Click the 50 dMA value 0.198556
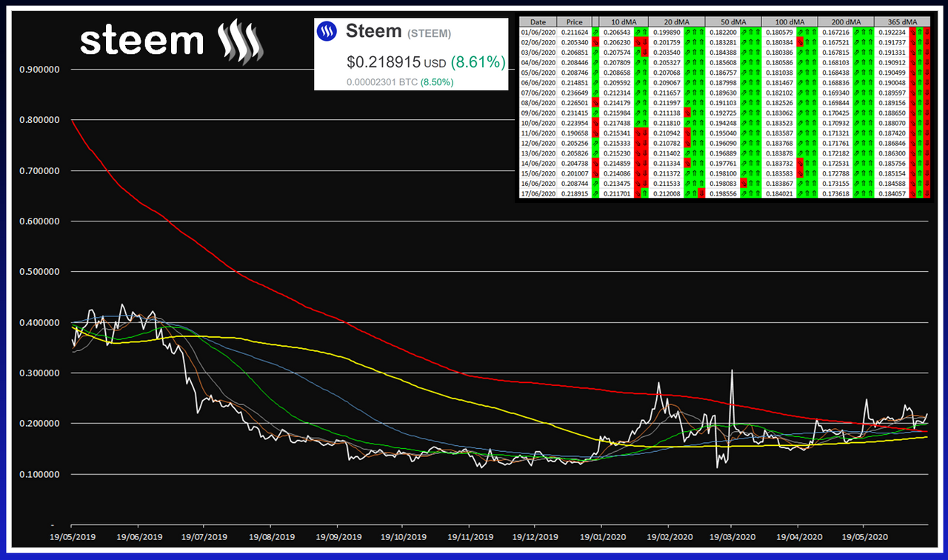Viewport: 948px width, 560px height. (x=722, y=194)
